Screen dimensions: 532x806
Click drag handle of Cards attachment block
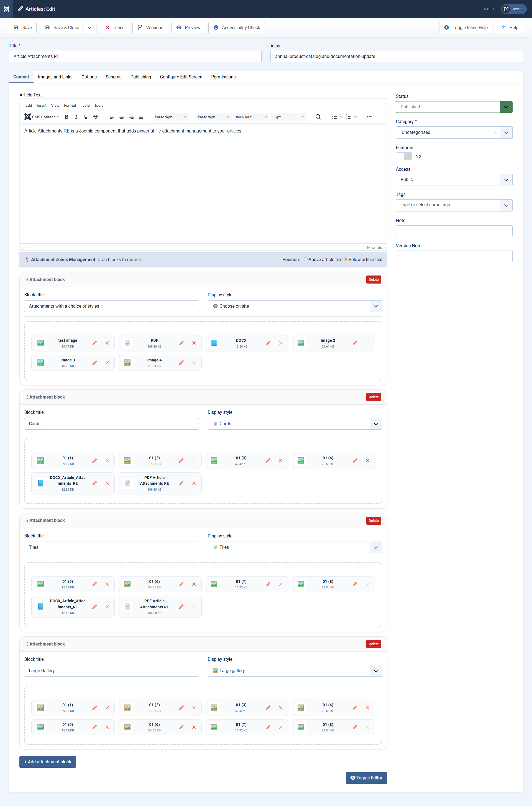pos(27,397)
